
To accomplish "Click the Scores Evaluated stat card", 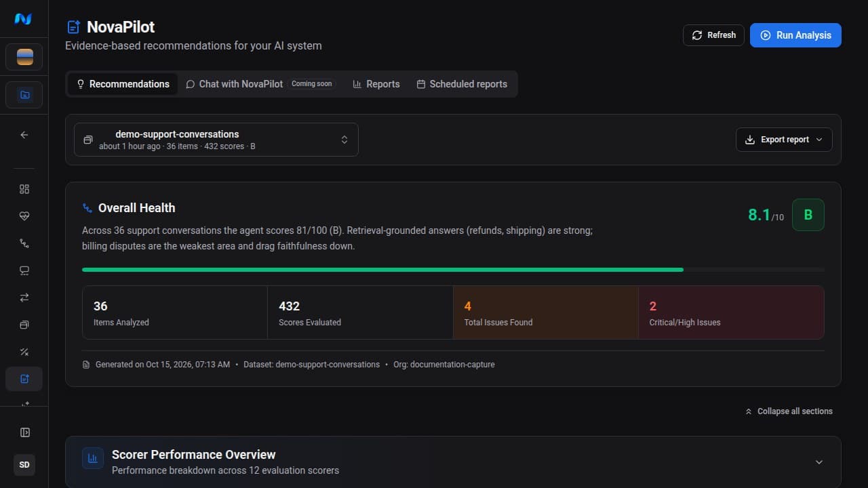I will pyautogui.click(x=360, y=312).
